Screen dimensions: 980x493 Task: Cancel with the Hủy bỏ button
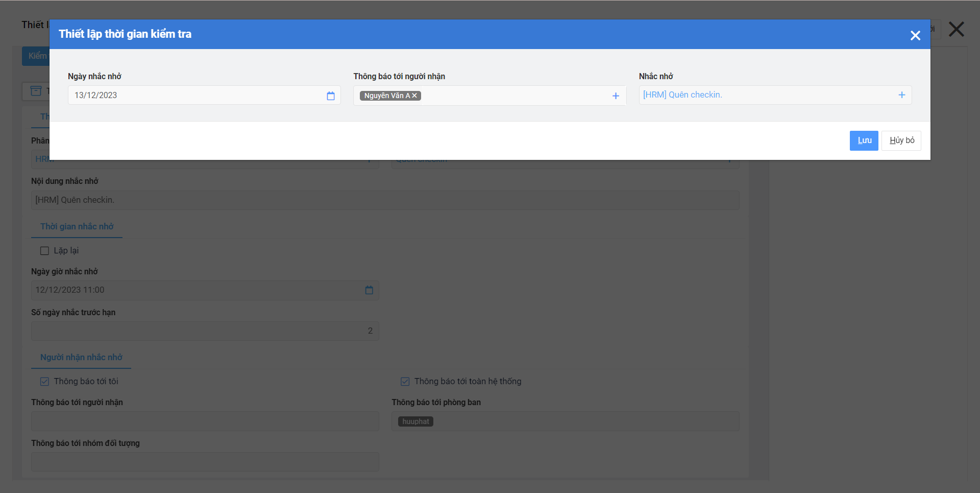tap(901, 140)
